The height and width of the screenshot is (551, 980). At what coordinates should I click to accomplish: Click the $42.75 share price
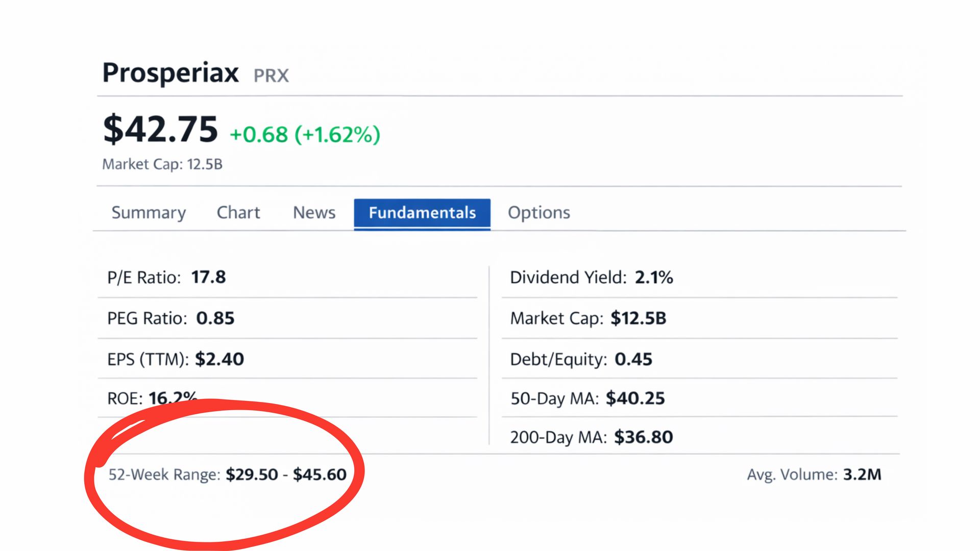click(160, 130)
